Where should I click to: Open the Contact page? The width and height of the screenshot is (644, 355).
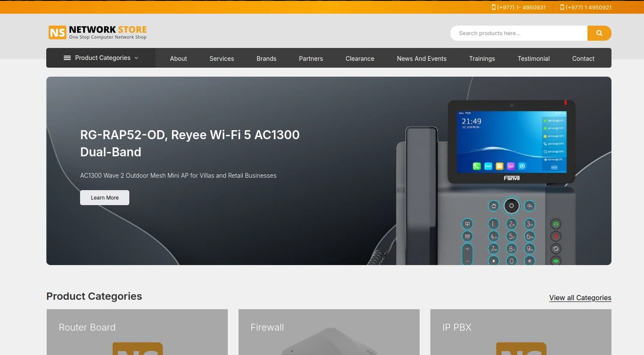(x=583, y=59)
